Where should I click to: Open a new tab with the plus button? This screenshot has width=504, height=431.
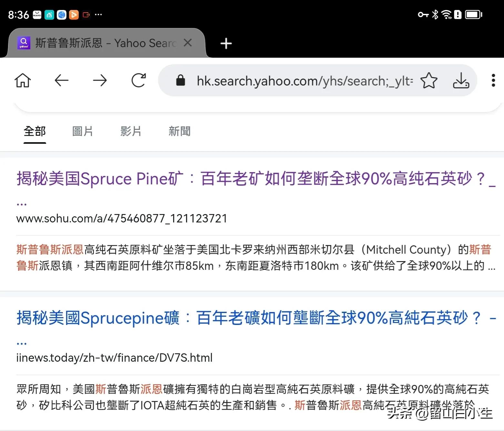[226, 43]
